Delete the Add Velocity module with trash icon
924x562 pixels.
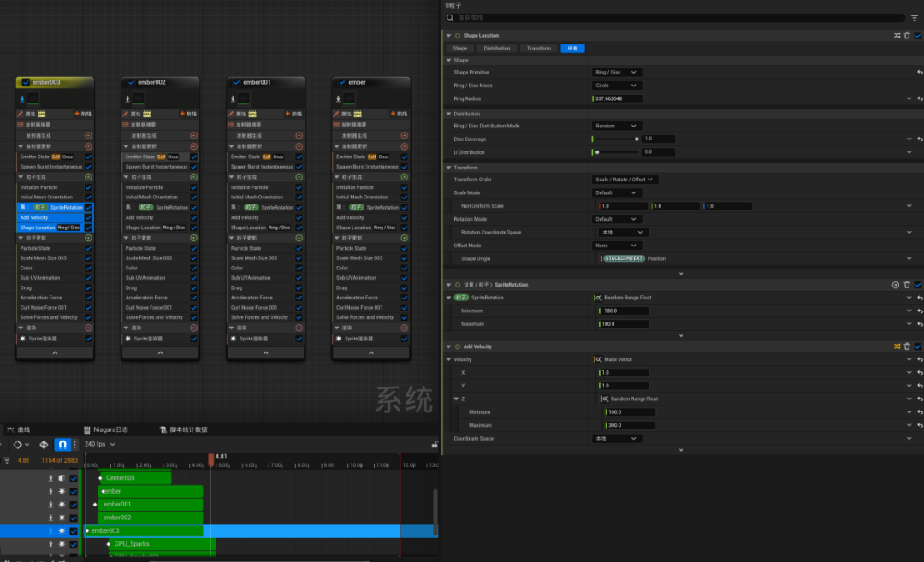point(908,346)
